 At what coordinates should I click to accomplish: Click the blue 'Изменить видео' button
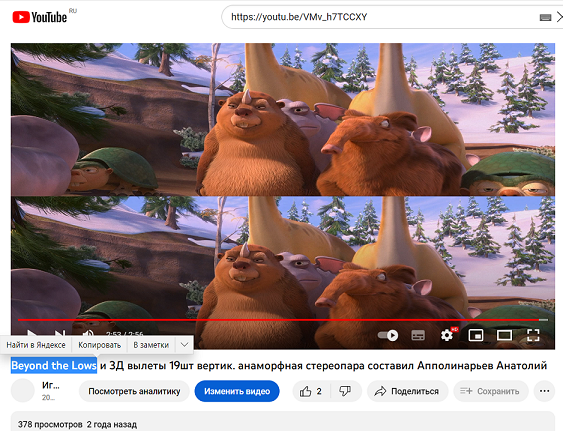click(237, 391)
